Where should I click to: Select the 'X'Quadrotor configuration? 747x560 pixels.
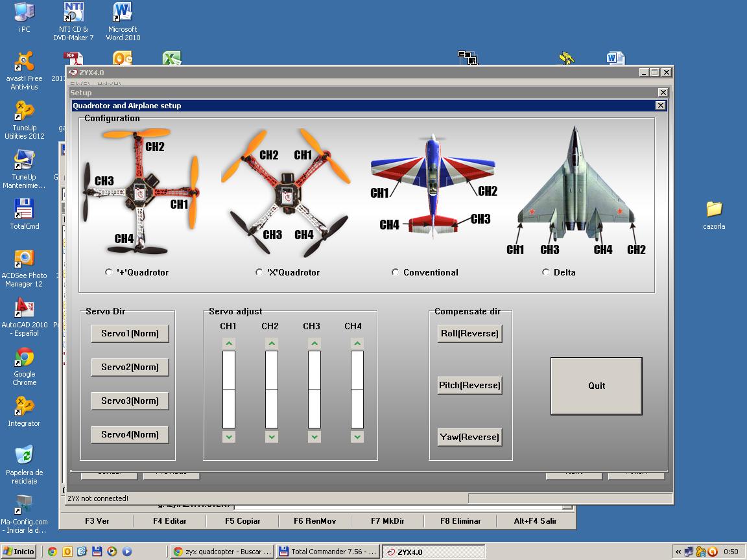pos(259,272)
